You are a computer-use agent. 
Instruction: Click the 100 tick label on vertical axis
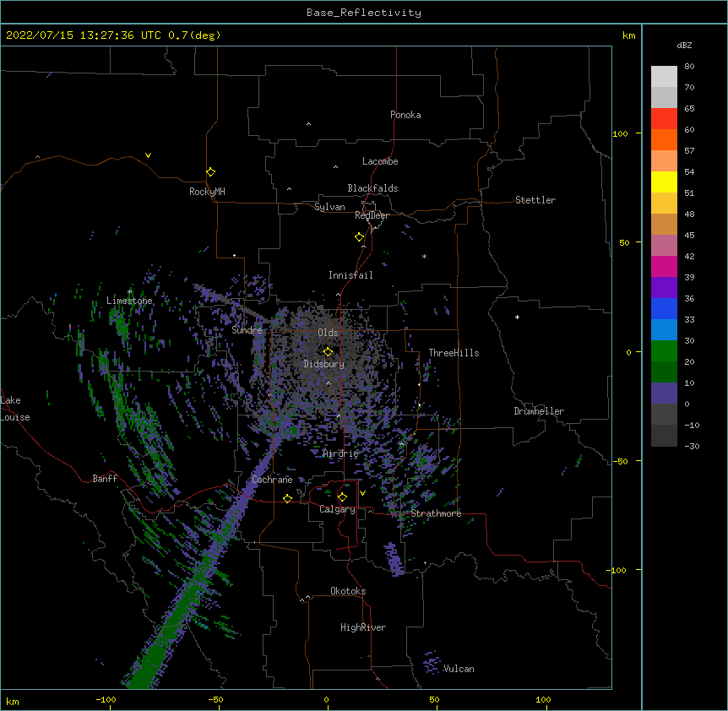620,133
